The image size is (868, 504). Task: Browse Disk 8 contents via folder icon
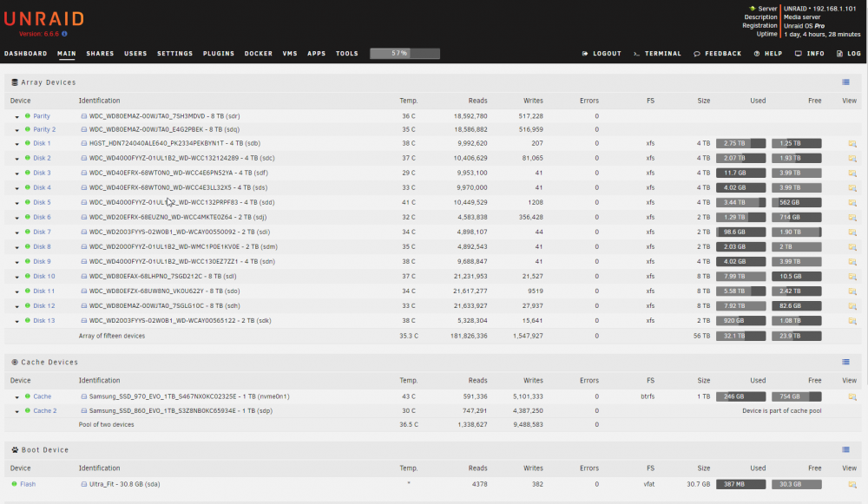point(852,247)
